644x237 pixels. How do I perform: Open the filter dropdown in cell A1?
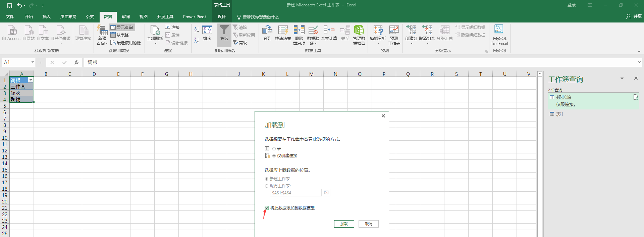pos(31,80)
